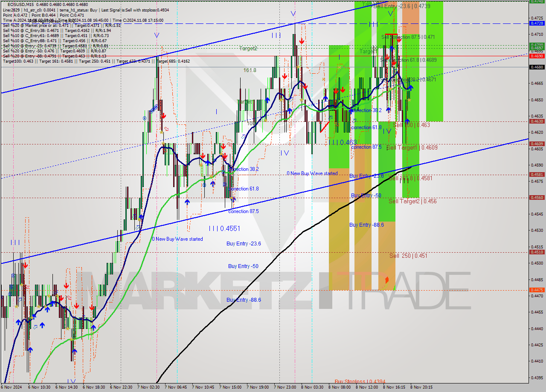
Task: Click the '7 Nov 10:45' time axis label
Action: [x=203, y=387]
